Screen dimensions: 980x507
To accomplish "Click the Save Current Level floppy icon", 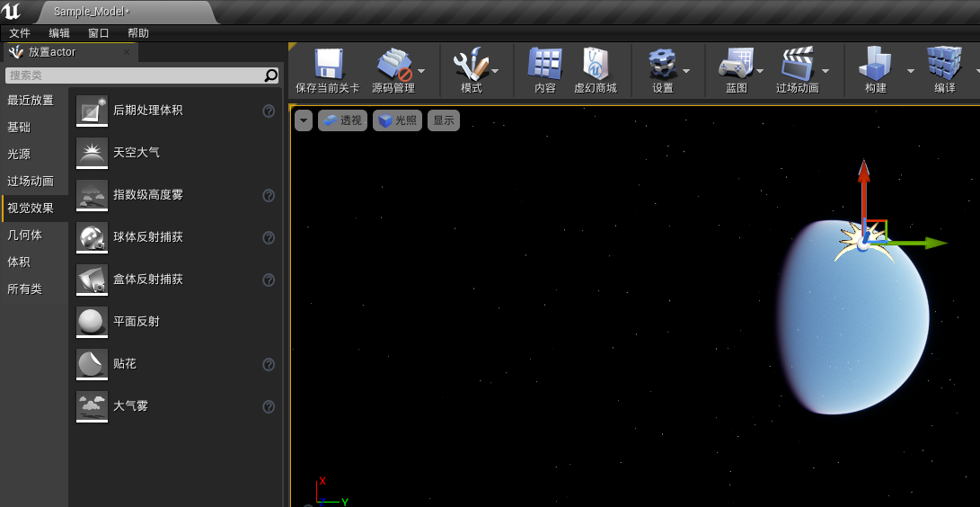I will 328,64.
